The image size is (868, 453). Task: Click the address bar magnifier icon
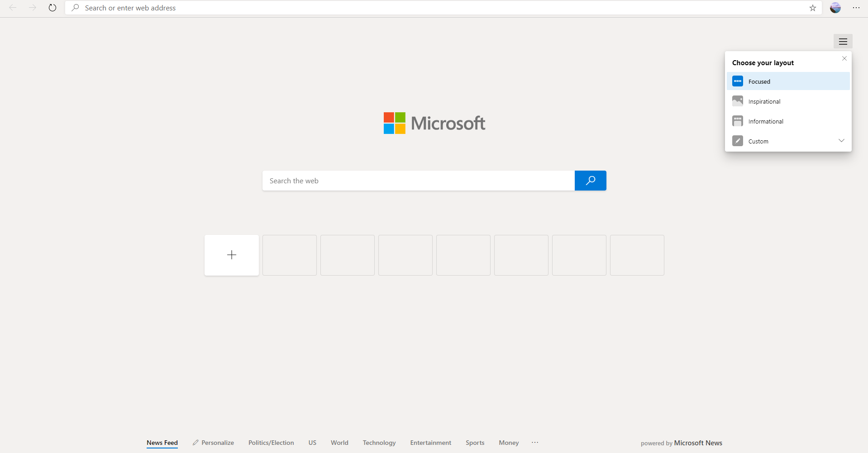pos(76,8)
